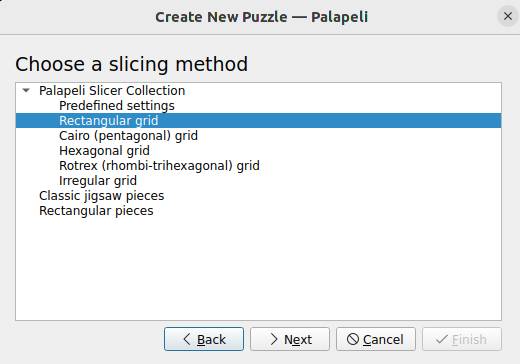Viewport: 520px width, 364px height.
Task: Select Rectangular pieces slicing method
Action: 96,211
